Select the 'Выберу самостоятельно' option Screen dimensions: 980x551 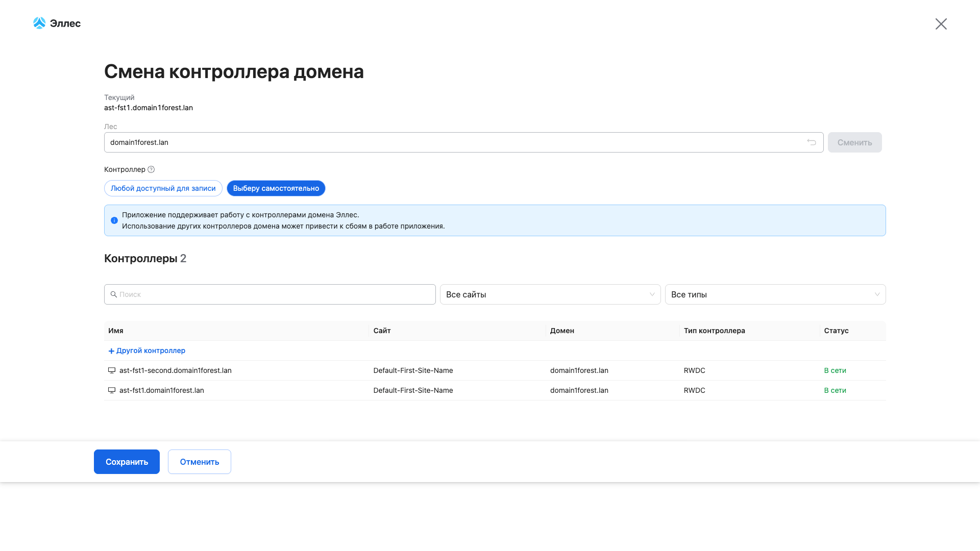click(x=276, y=188)
